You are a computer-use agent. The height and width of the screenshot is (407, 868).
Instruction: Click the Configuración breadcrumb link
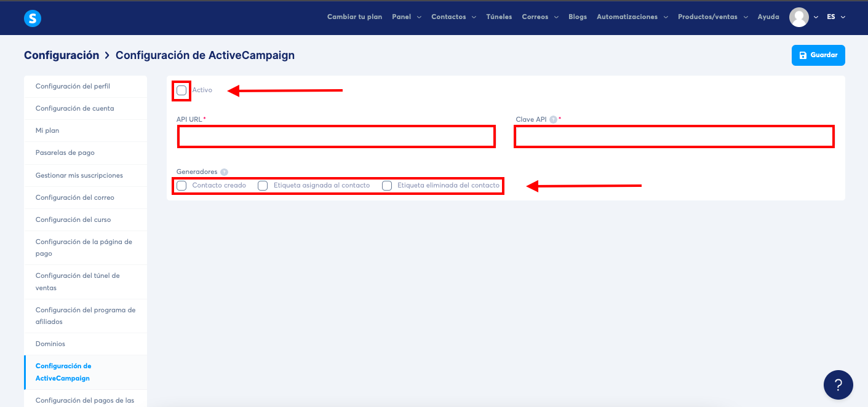[x=61, y=55]
